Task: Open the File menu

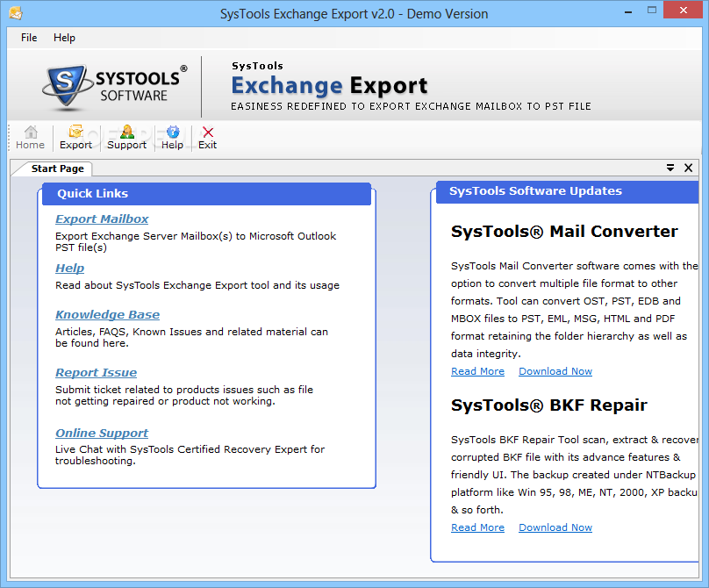Action: (x=29, y=38)
